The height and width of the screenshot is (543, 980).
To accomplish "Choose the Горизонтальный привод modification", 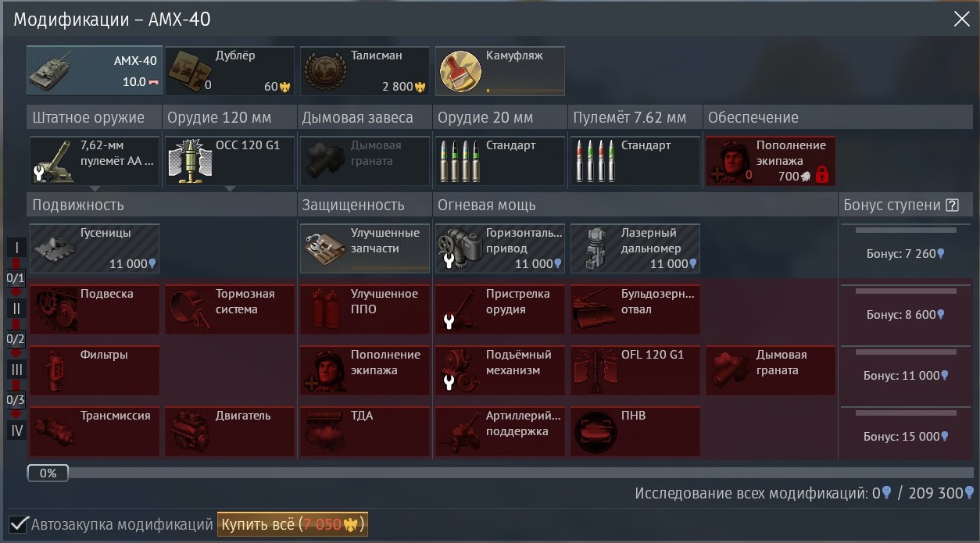I will 499,248.
